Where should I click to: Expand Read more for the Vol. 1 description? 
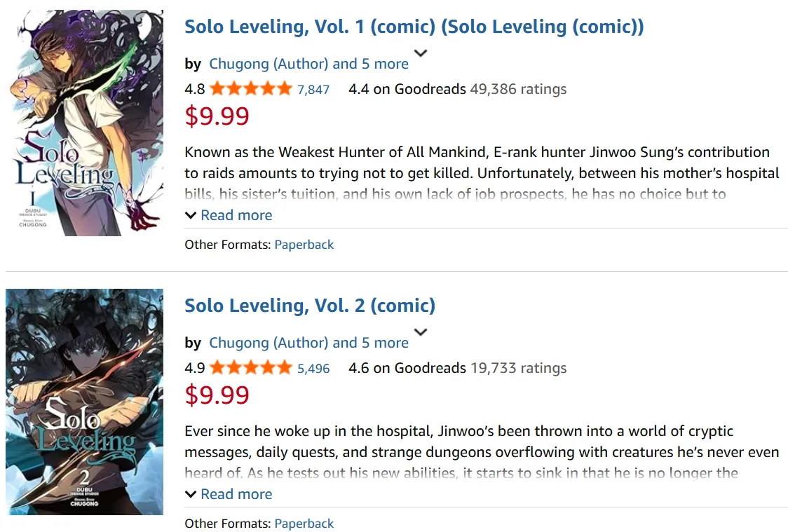click(229, 215)
